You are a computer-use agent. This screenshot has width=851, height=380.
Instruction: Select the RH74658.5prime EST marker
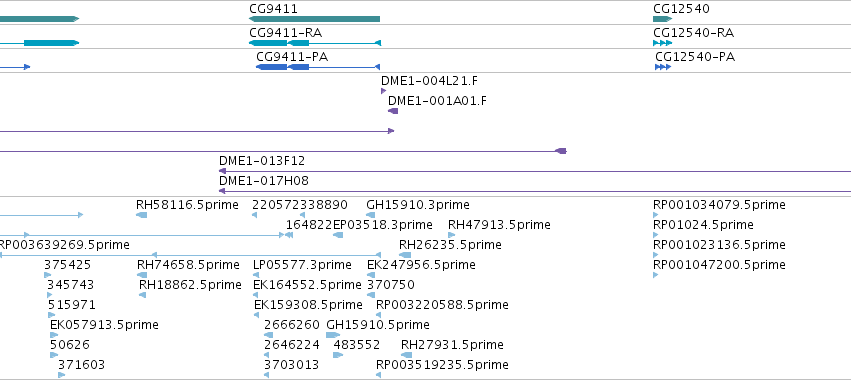pyautogui.click(x=142, y=275)
